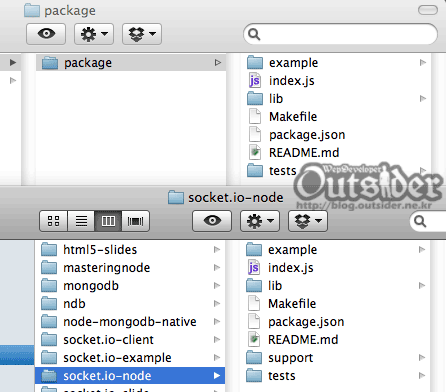Click package.json document icon in socket.io-node window
Viewport: 446px width, 392px height.
[x=254, y=321]
